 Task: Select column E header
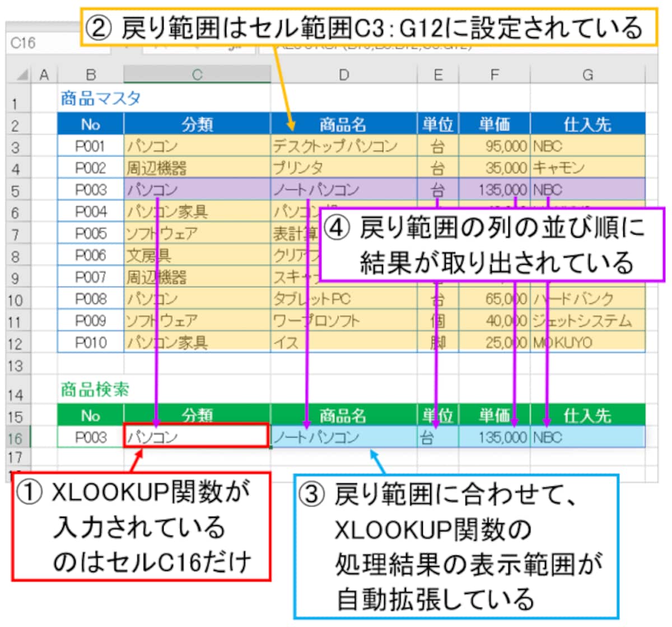click(x=438, y=74)
